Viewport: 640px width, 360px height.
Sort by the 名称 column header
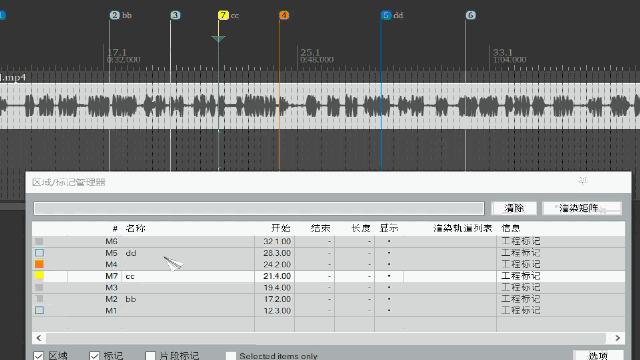coord(136,228)
